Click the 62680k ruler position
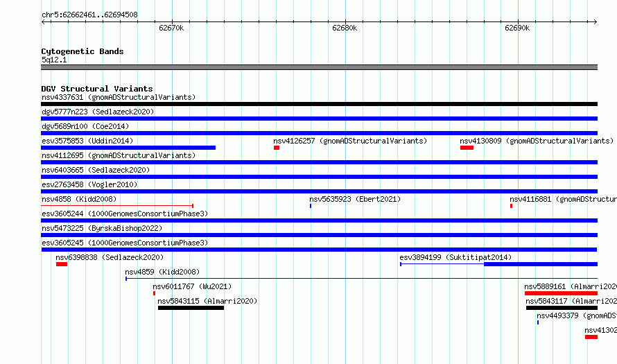Viewport: 617px width, 364px height. pos(345,28)
